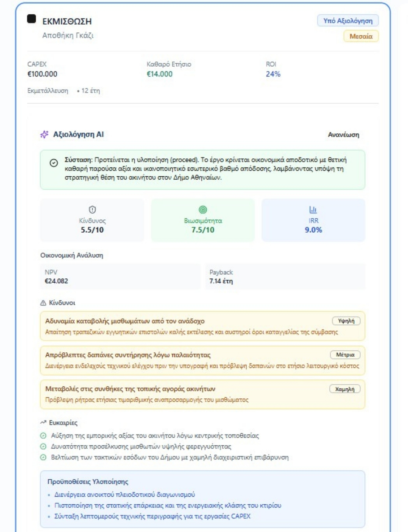
Task: Open the Αδυναμία καταβολής μισθωμάτων risk card
Action: click(x=203, y=326)
